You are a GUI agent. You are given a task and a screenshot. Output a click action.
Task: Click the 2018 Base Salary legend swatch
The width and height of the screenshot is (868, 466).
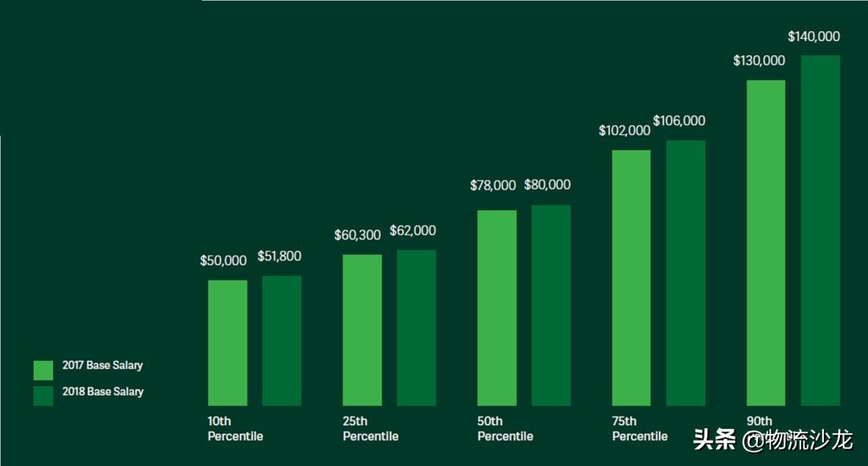pos(43,395)
